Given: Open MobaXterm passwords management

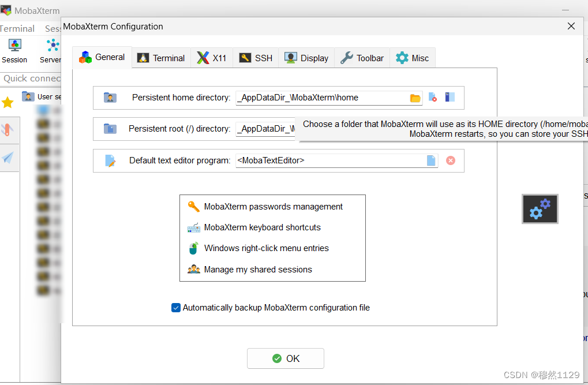Looking at the screenshot, I should point(273,207).
